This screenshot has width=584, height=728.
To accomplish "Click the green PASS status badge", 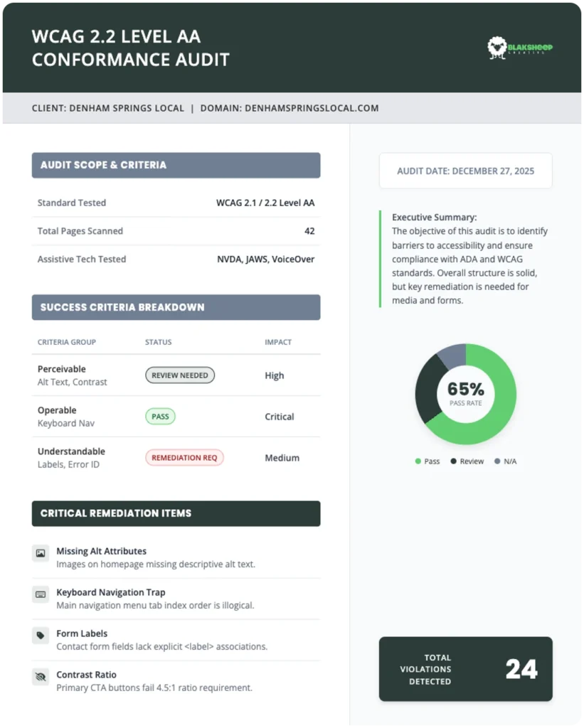I will (160, 417).
